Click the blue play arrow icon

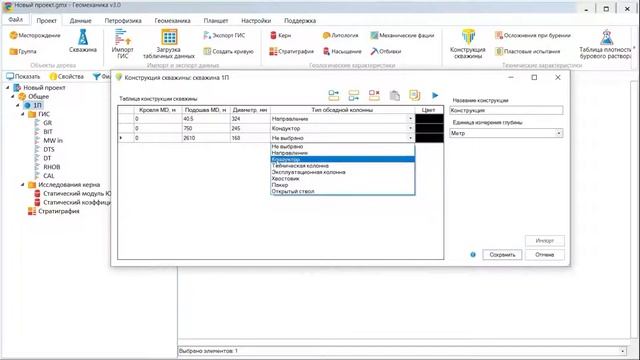tap(435, 96)
